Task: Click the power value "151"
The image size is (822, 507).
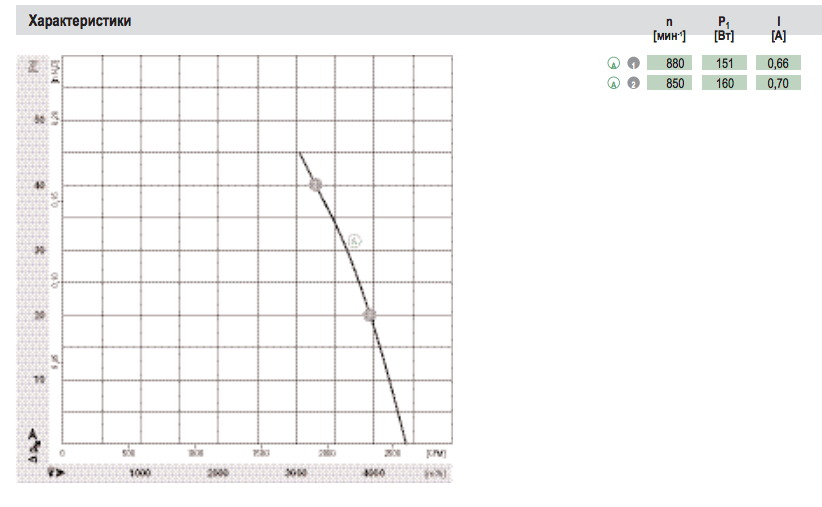Action: [724, 63]
